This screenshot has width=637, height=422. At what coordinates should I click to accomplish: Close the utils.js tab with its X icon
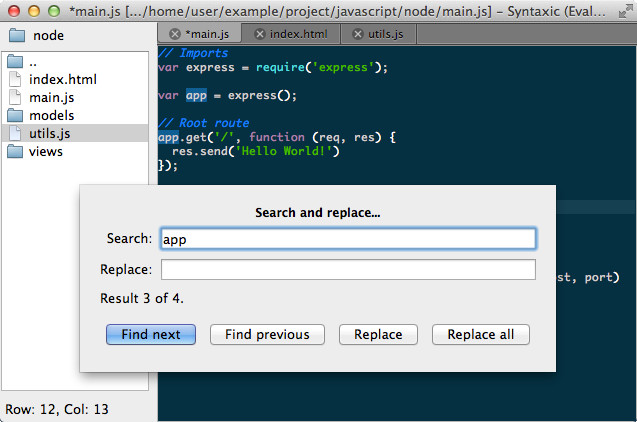point(358,34)
